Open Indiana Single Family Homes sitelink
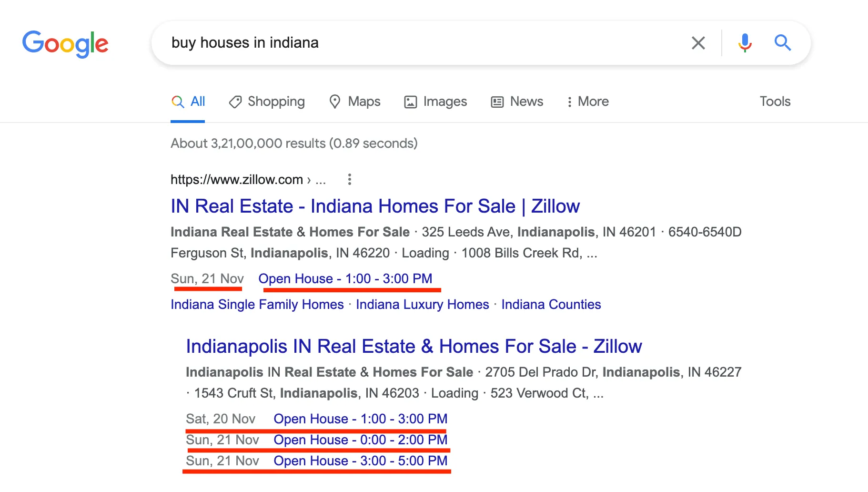868x492 pixels. pyautogui.click(x=257, y=305)
